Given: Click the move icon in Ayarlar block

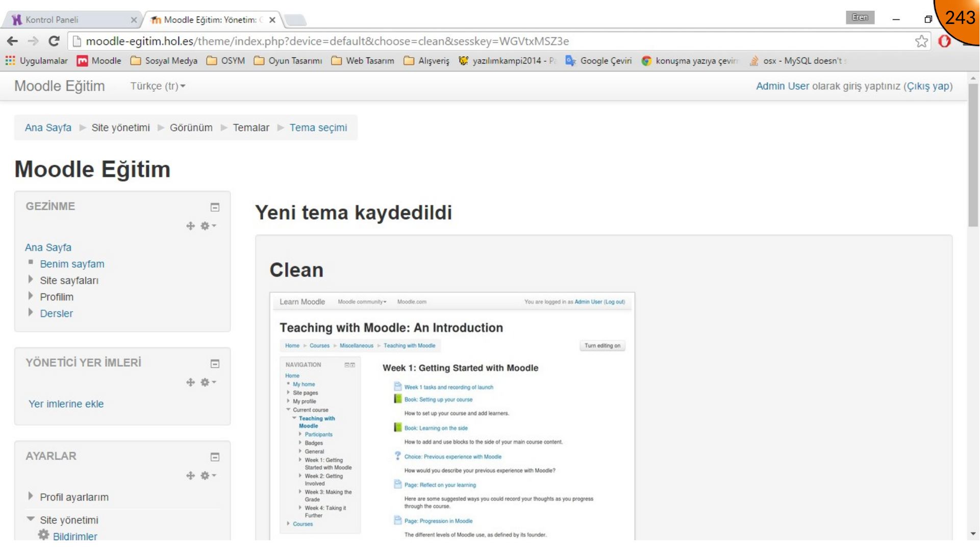Looking at the screenshot, I should 190,475.
